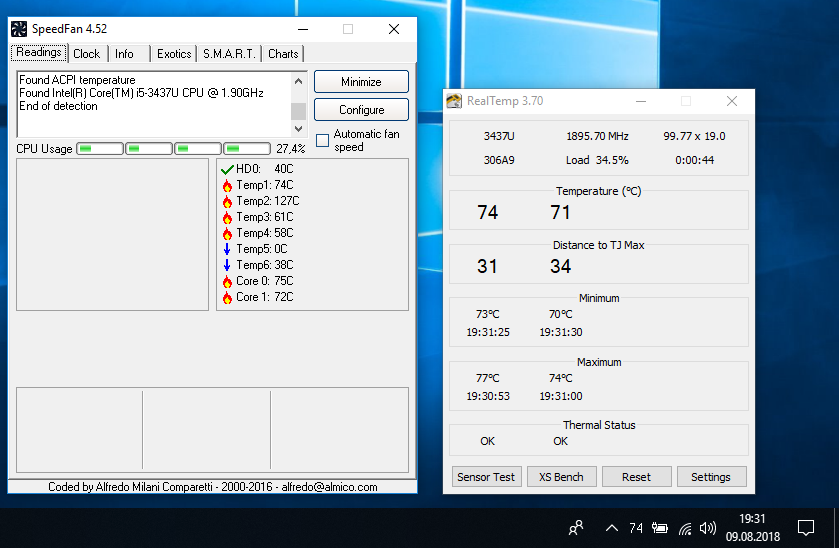Click the Show desktop strip at taskbar edge

836,528
